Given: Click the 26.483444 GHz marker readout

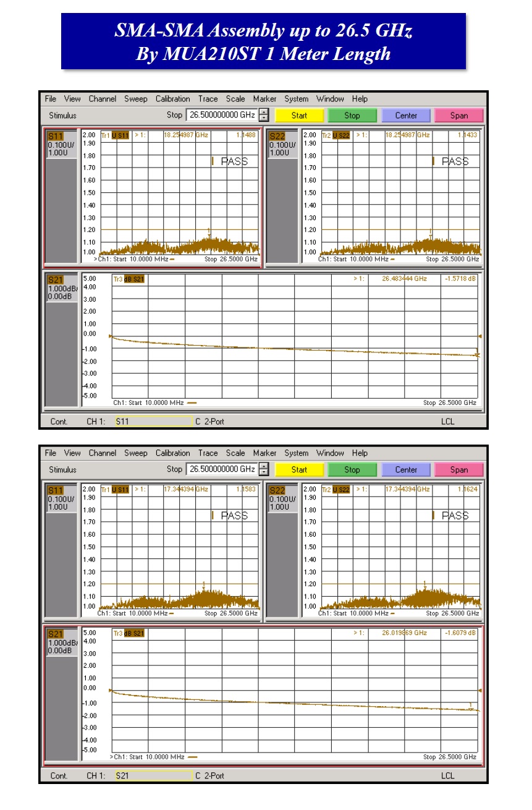Looking at the screenshot, I should tap(404, 279).
